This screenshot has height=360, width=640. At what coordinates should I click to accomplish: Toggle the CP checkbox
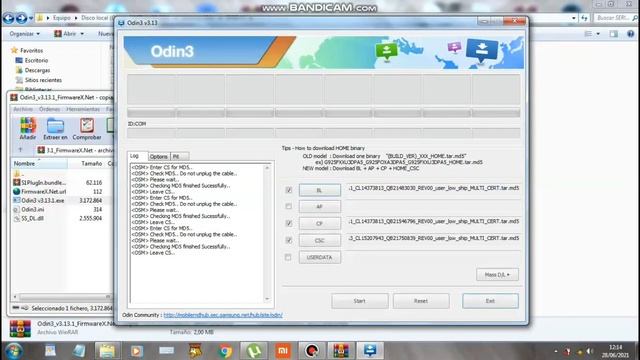289,223
